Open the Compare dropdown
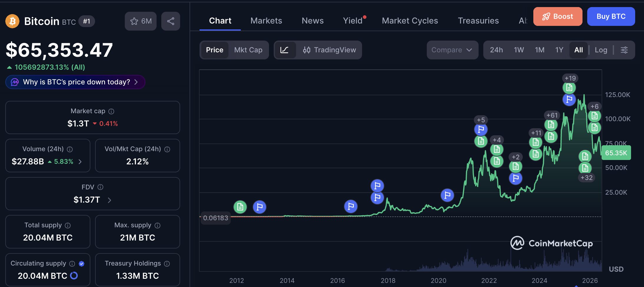The width and height of the screenshot is (644, 287). pyautogui.click(x=452, y=50)
